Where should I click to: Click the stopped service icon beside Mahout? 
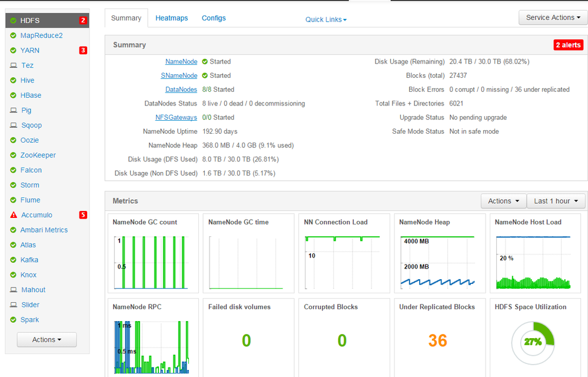(14, 289)
